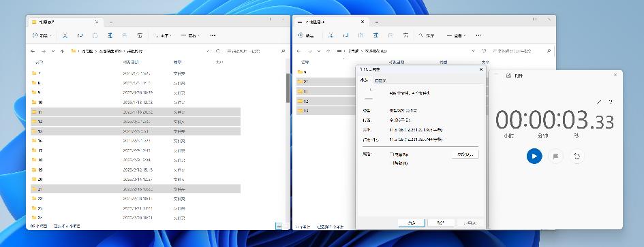Open the View dropdown in left Explorer
Viewport: 644px width, 247px height.
point(190,35)
